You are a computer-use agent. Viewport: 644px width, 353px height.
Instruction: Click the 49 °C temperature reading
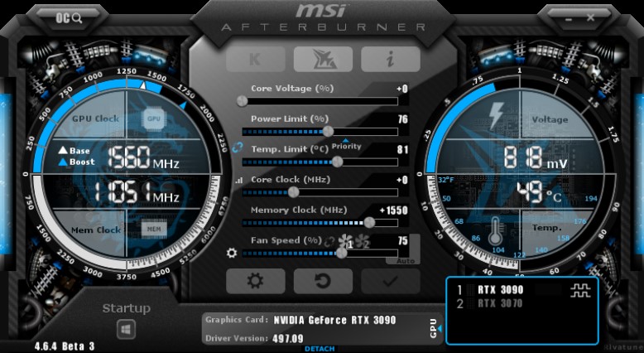click(x=538, y=192)
